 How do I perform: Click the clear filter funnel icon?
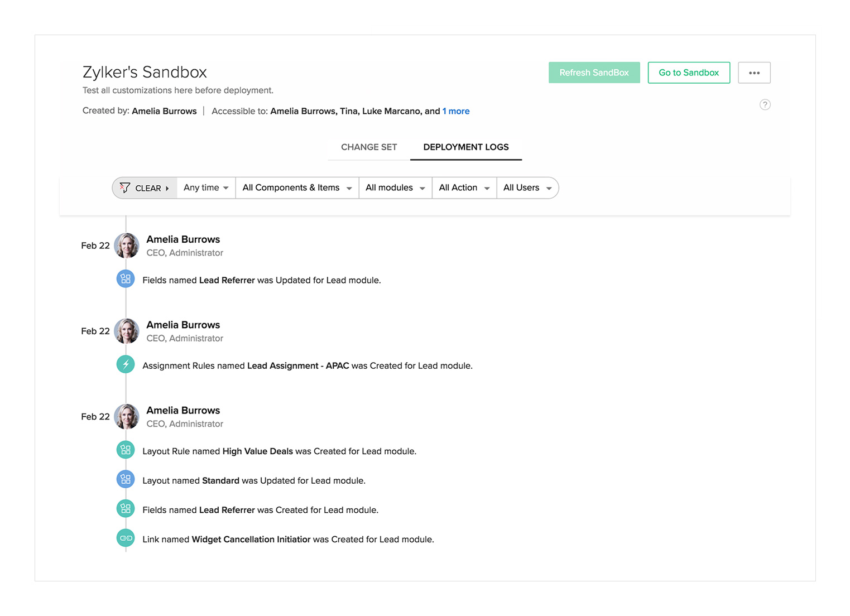tap(125, 187)
